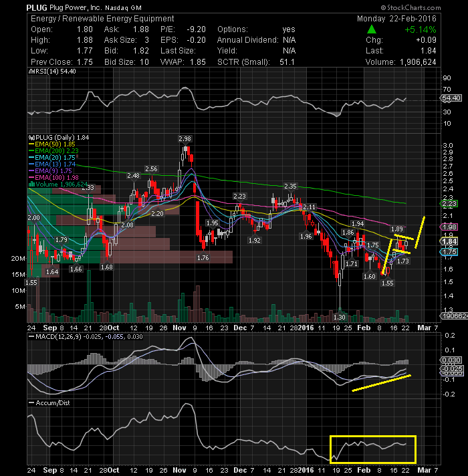Click the VWAP value 1.85
The width and height of the screenshot is (468, 476).
(x=198, y=62)
